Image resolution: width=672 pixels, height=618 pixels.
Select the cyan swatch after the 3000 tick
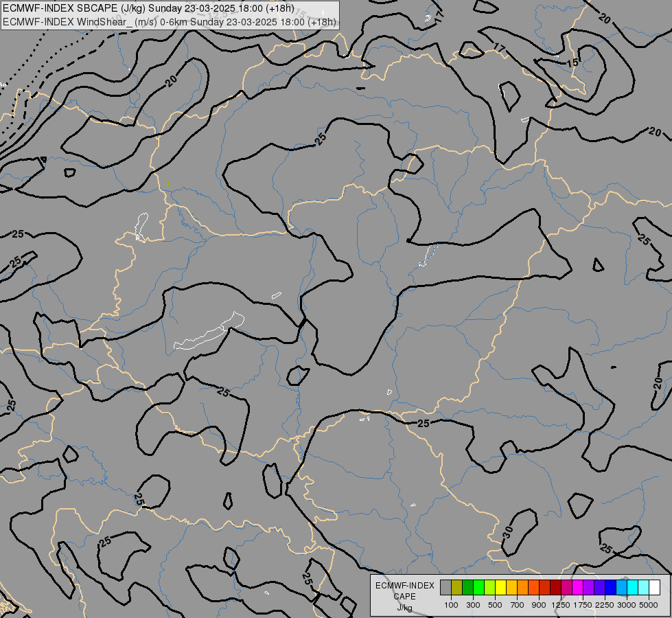coord(633,587)
